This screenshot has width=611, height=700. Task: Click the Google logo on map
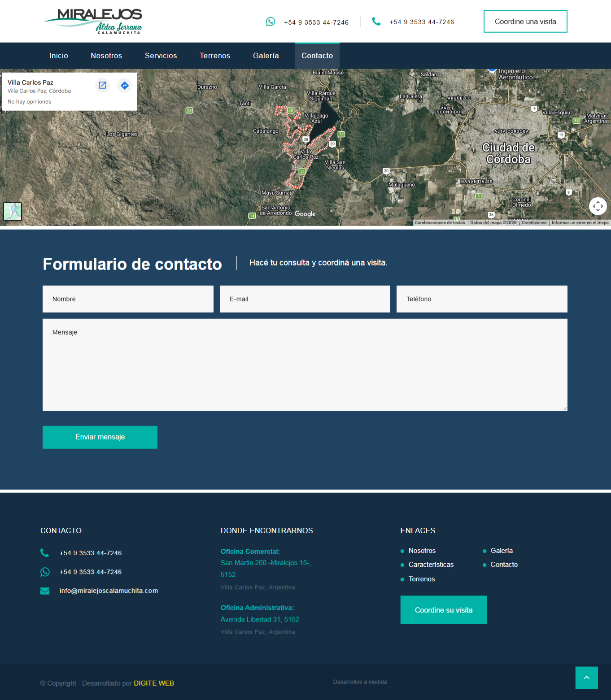pos(305,214)
